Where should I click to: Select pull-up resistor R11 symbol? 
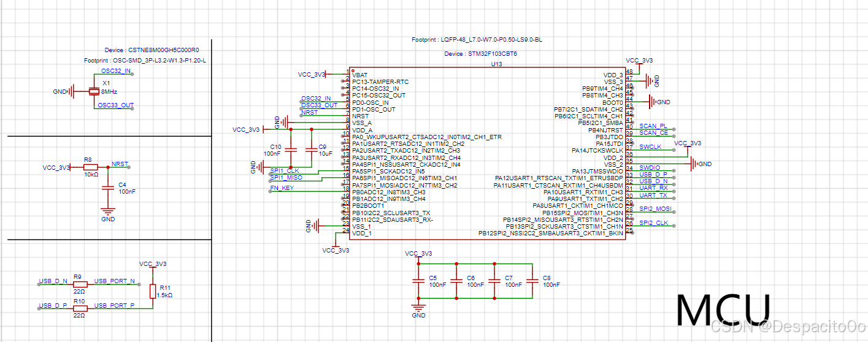click(152, 291)
